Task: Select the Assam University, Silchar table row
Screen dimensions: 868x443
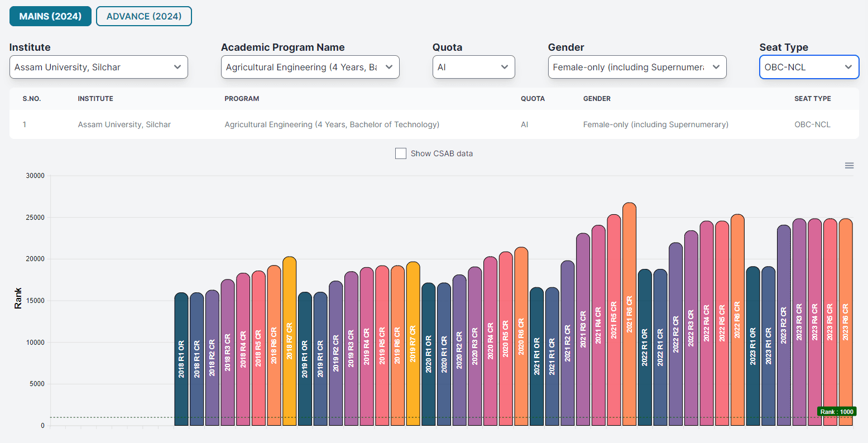Action: [434, 124]
